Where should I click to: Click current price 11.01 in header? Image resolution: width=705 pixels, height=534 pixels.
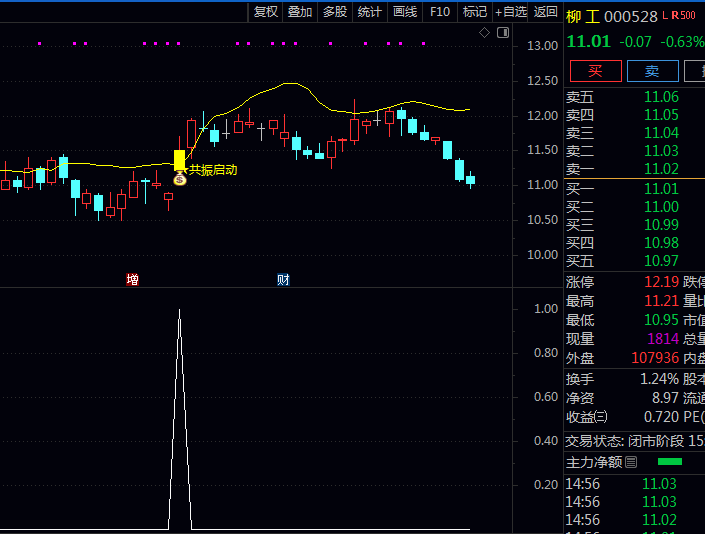coord(589,42)
